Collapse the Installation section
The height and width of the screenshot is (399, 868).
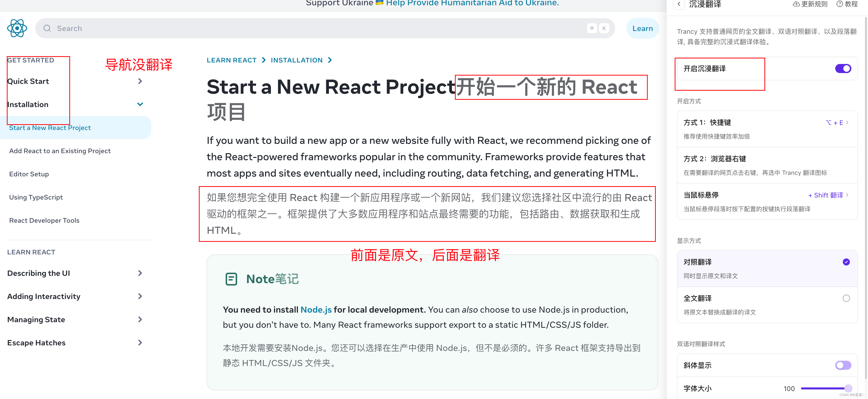coord(140,104)
